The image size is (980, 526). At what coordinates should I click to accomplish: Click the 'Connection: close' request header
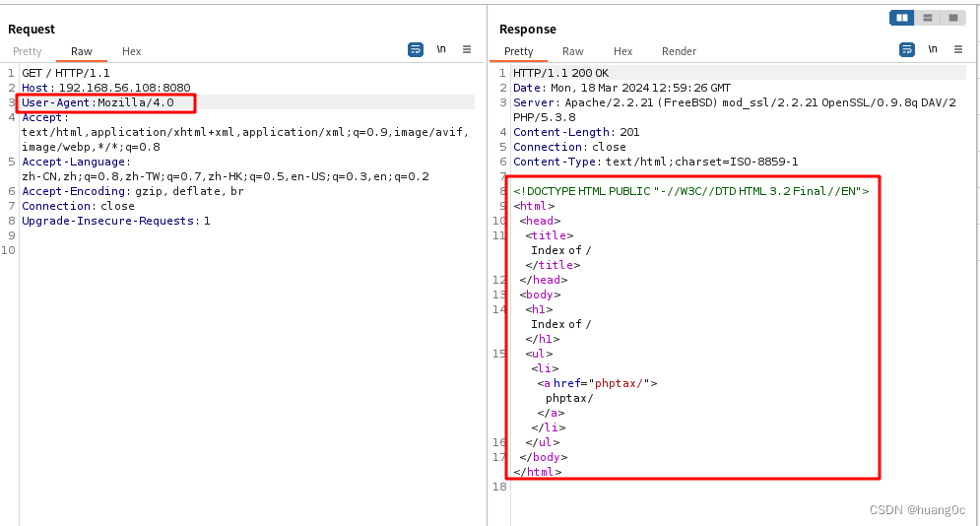coord(78,206)
